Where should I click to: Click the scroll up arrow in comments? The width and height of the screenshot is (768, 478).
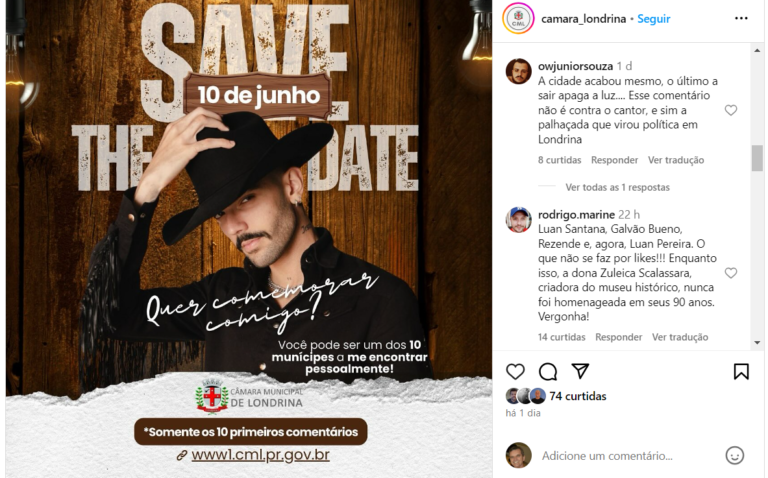(757, 50)
